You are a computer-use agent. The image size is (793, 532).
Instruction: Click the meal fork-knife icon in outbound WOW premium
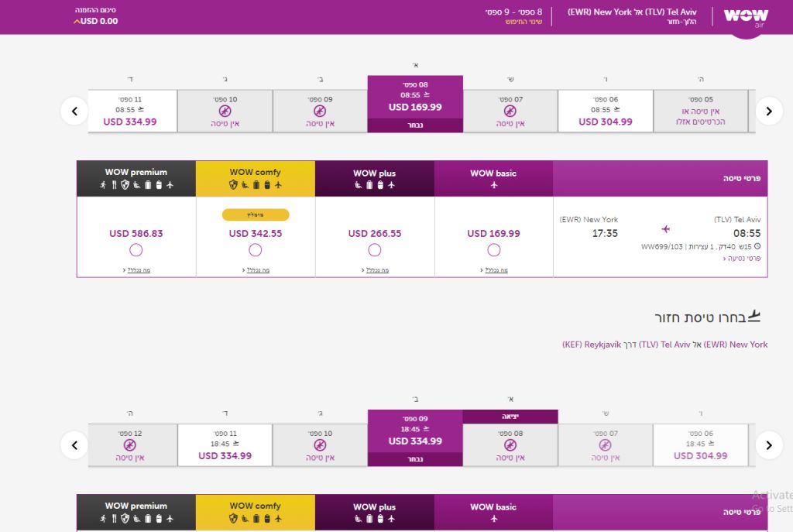[x=115, y=185]
